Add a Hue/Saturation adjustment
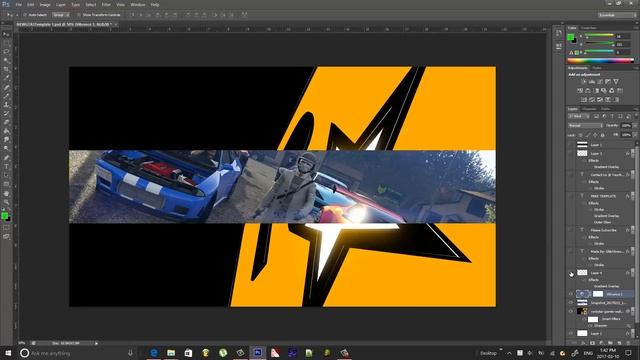 pyautogui.click(x=580, y=91)
